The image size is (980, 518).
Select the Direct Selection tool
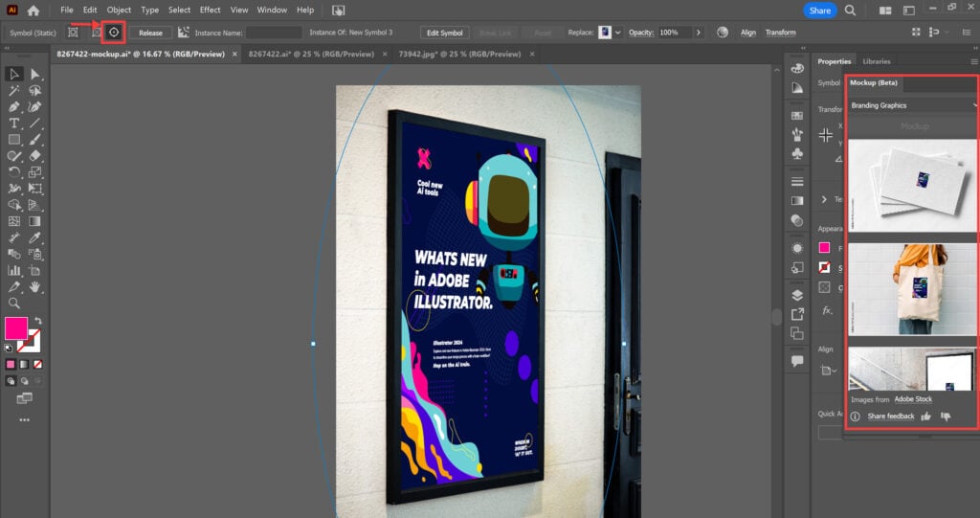tap(35, 74)
